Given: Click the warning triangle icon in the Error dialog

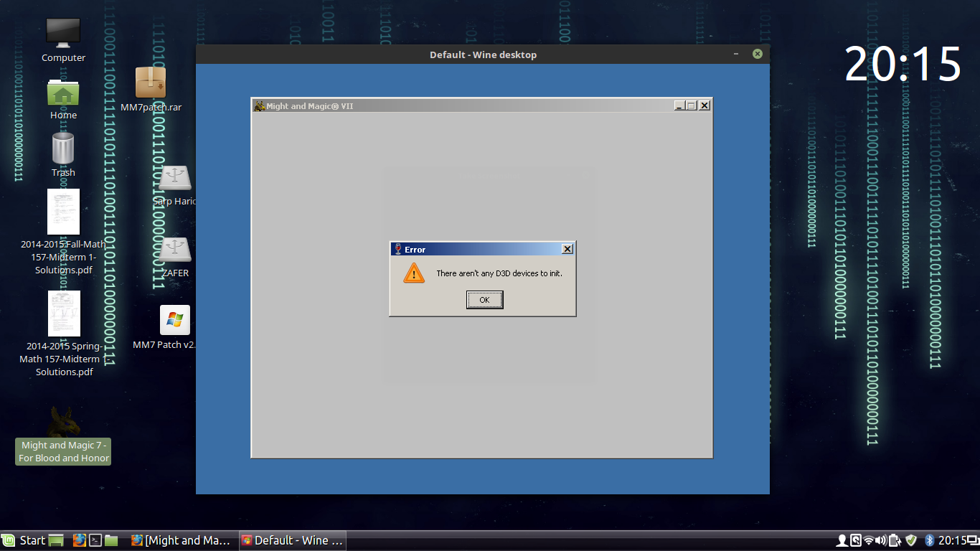Looking at the screenshot, I should 414,273.
